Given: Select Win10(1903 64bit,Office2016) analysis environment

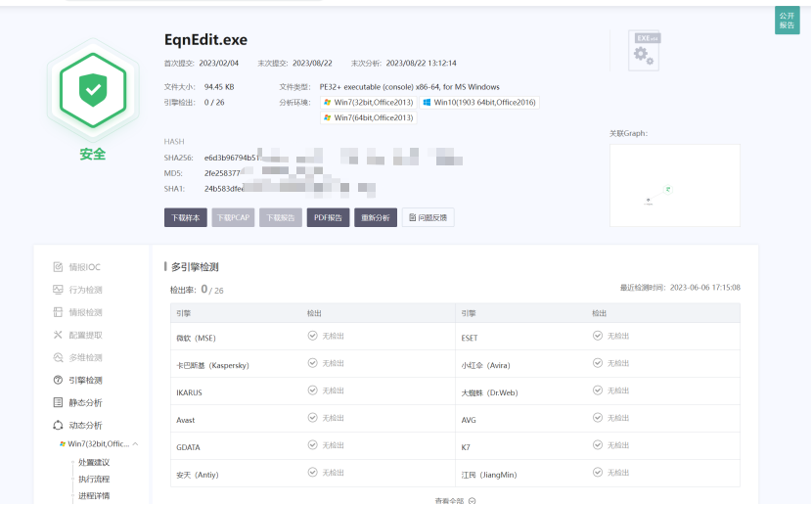Looking at the screenshot, I should pos(478,102).
